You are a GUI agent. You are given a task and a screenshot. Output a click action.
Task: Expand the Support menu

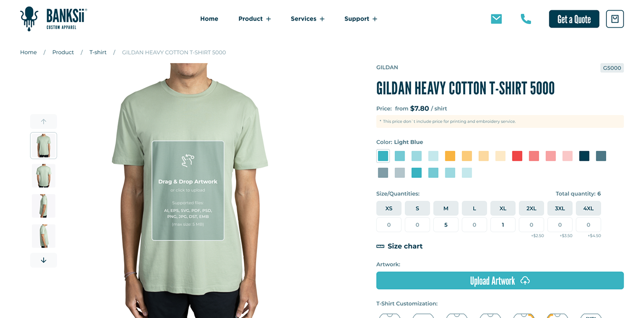tap(361, 19)
